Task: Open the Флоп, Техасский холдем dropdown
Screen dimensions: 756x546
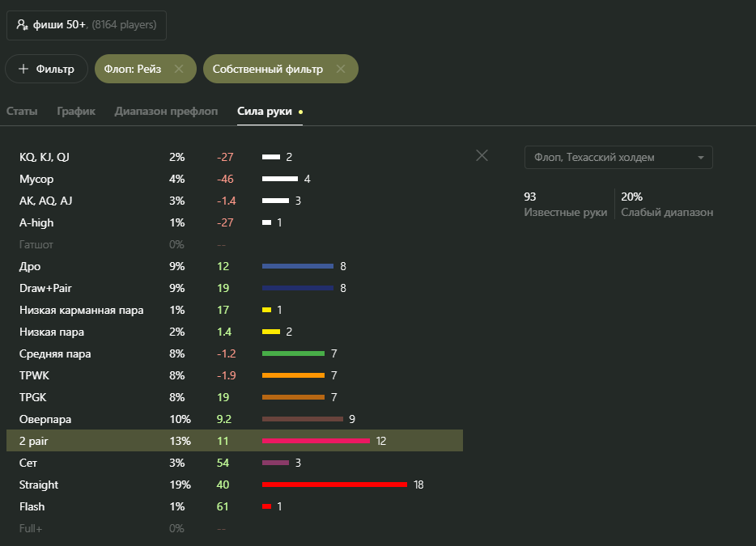Action: [618, 158]
